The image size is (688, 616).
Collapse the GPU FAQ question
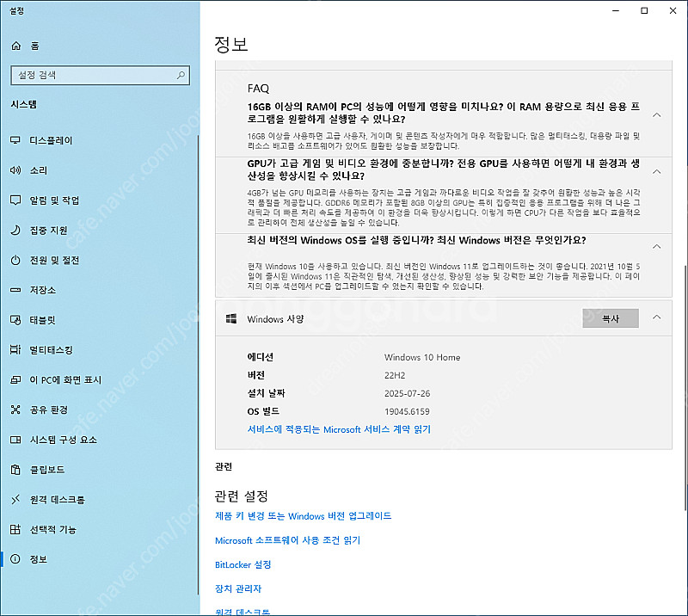pos(656,172)
